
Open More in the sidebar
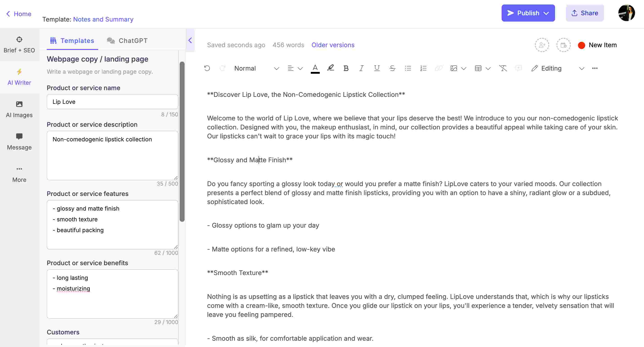tap(19, 174)
